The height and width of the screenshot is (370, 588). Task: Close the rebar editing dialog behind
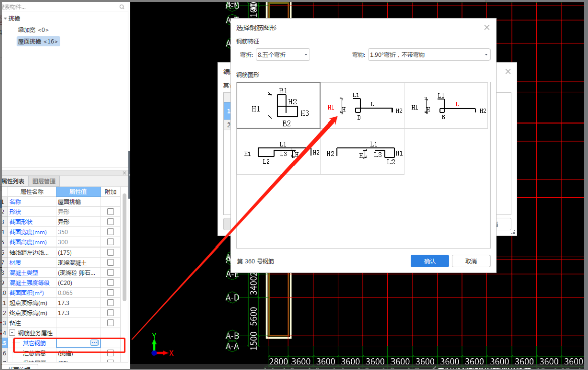click(508, 71)
